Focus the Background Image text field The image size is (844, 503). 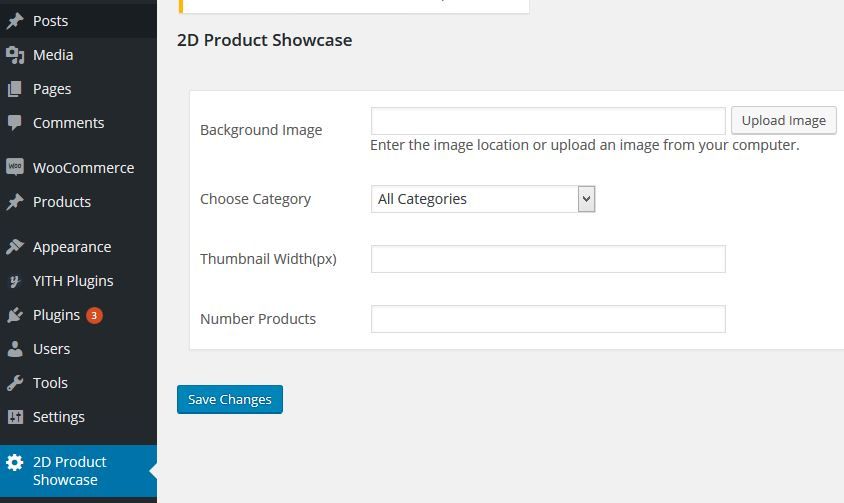(548, 121)
